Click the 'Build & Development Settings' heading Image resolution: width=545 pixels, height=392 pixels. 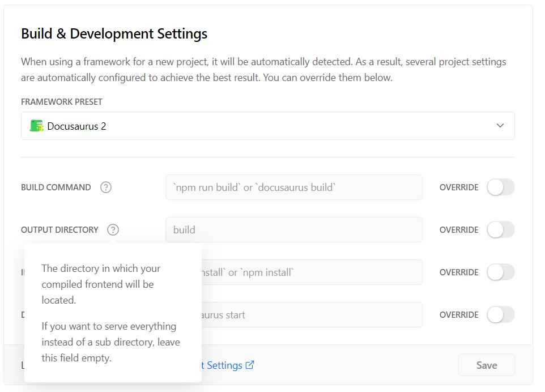[114, 34]
